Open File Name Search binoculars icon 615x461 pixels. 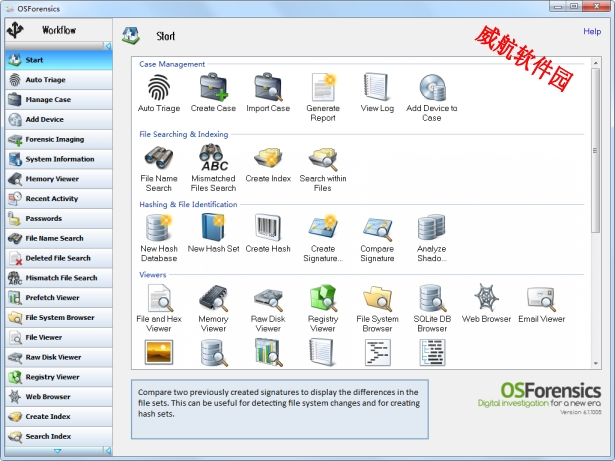point(158,158)
